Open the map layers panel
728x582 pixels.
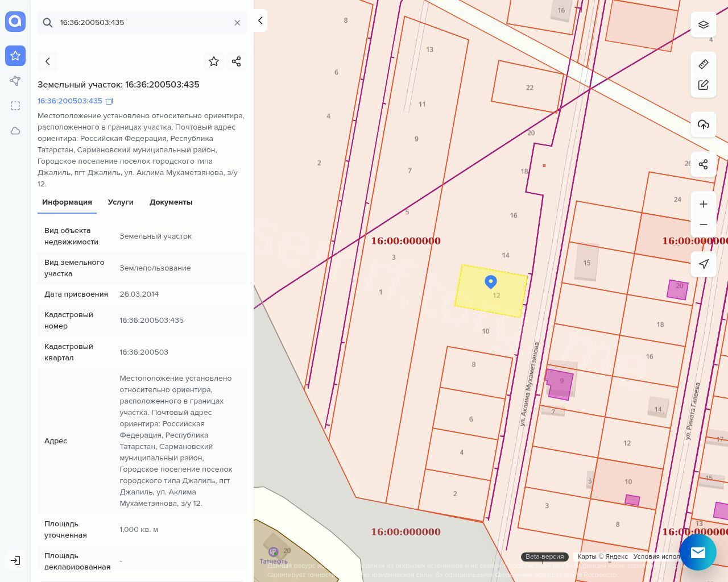(x=704, y=24)
